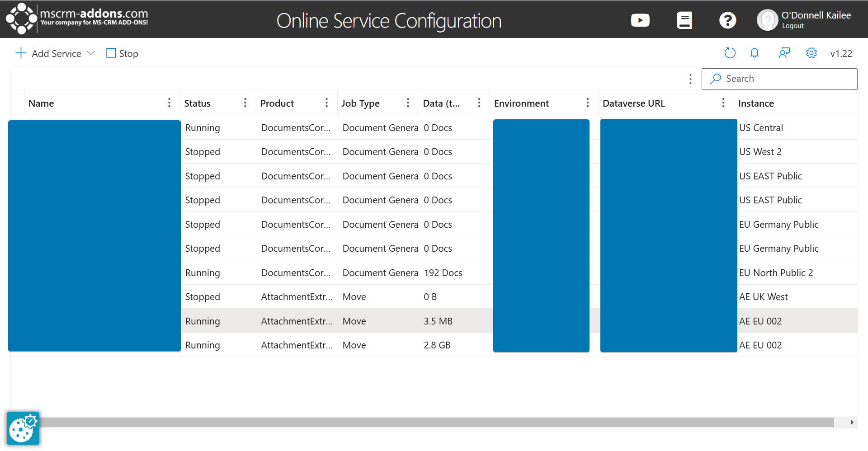Click the scroll right arrow
Viewport: 868px width, 451px height.
[852, 422]
